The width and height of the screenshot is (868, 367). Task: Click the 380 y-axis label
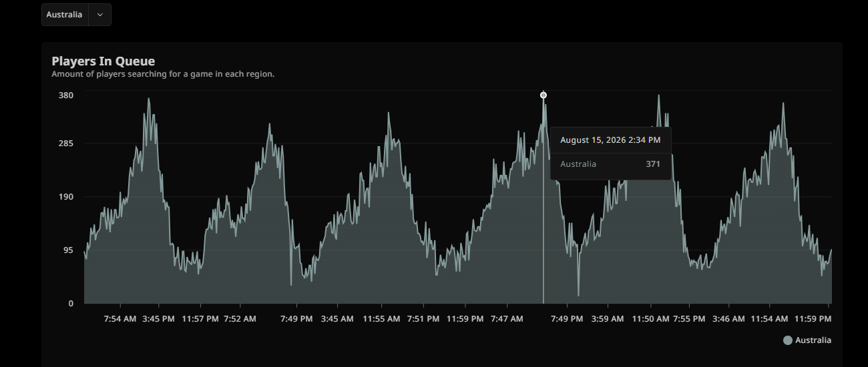pos(66,95)
